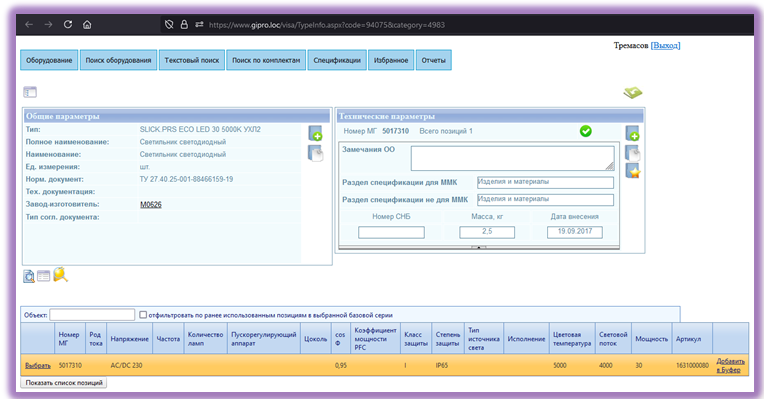Click the table view icon below the panels
This screenshot has width=764, height=399.
pos(44,276)
